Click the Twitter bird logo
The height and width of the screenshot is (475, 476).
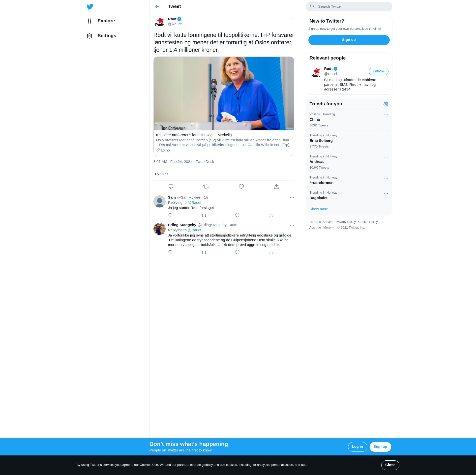(x=90, y=7)
